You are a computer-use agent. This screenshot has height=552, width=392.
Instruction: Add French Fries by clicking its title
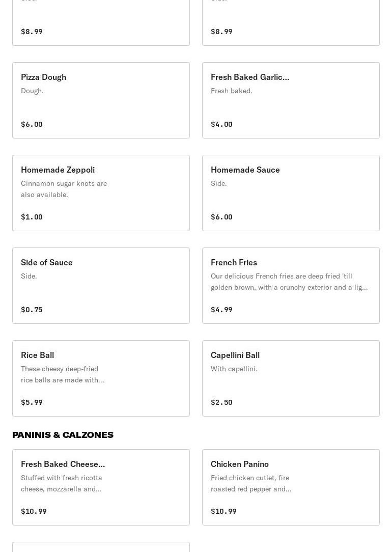pos(234,262)
